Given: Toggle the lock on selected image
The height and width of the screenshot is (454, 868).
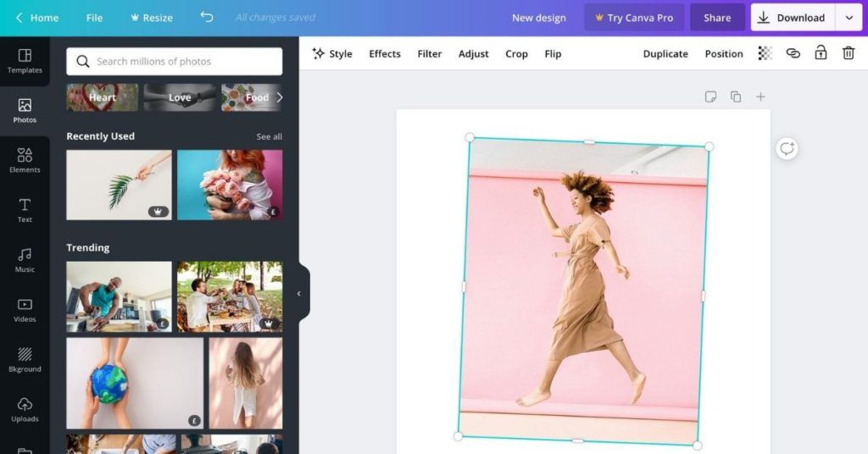Looking at the screenshot, I should 821,53.
